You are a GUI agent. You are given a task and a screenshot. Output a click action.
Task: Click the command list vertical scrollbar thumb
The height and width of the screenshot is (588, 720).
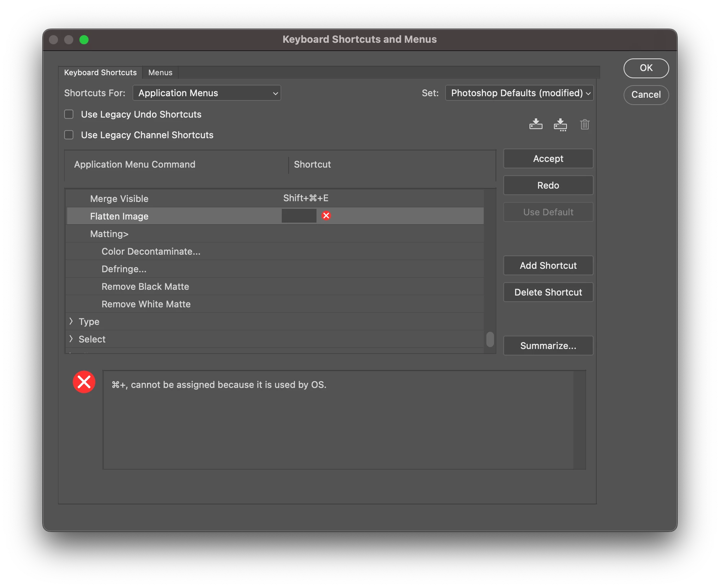click(x=490, y=339)
